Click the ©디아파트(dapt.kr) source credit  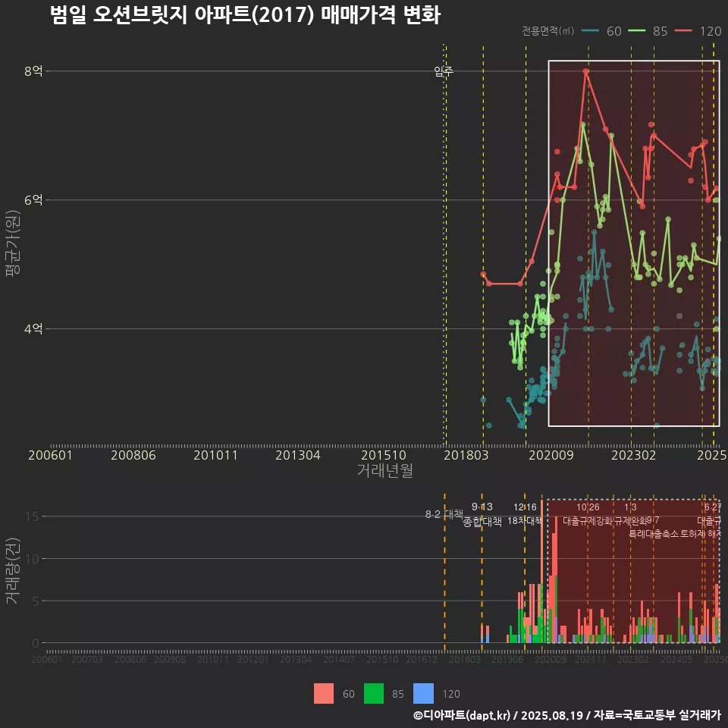462,715
